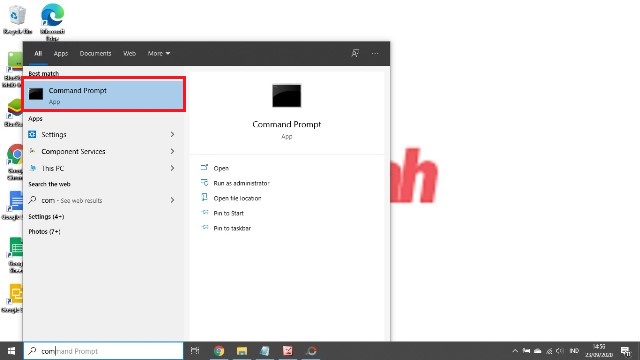Expand the Settings result arrow
The image size is (640, 360).
click(x=172, y=134)
